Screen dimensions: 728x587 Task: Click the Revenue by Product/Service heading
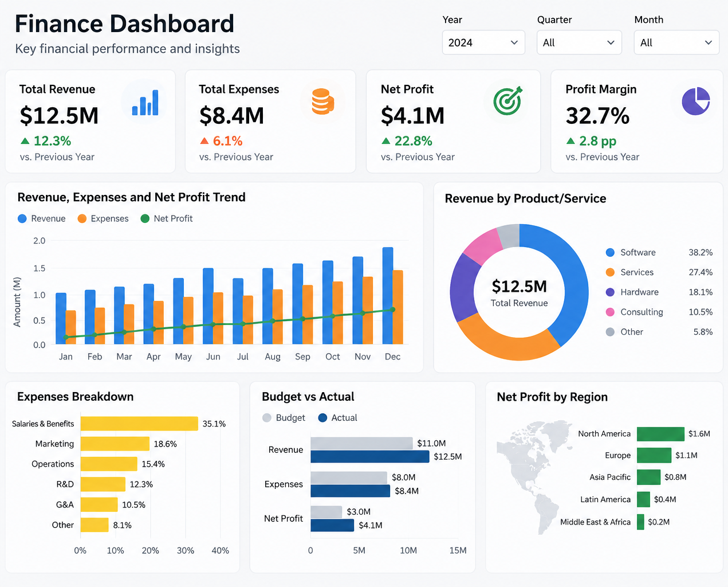click(525, 198)
